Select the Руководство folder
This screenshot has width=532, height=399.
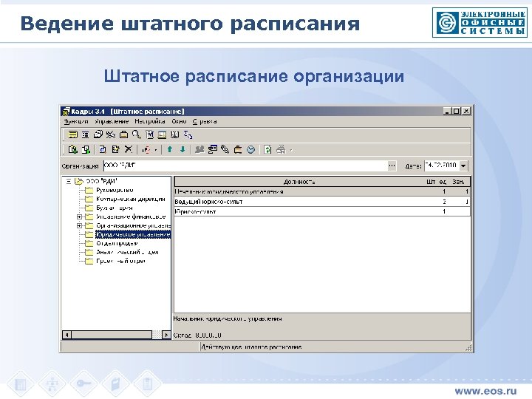[x=115, y=190]
